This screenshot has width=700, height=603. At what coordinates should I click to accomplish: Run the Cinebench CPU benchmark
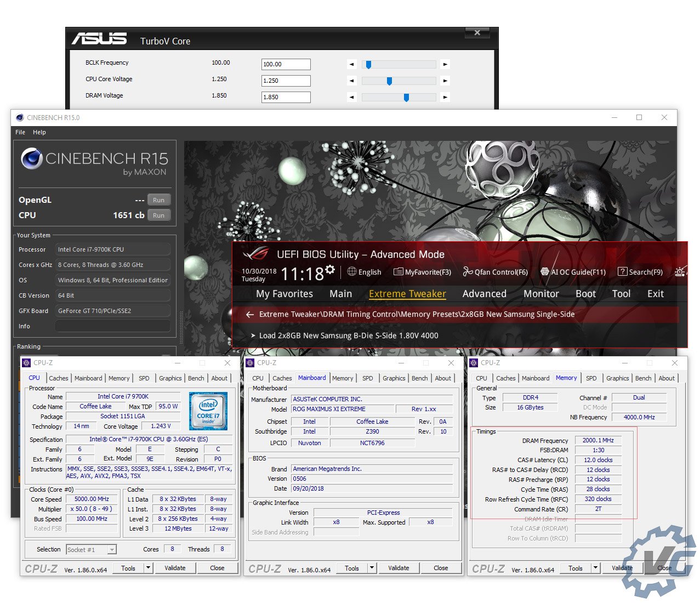tap(158, 215)
